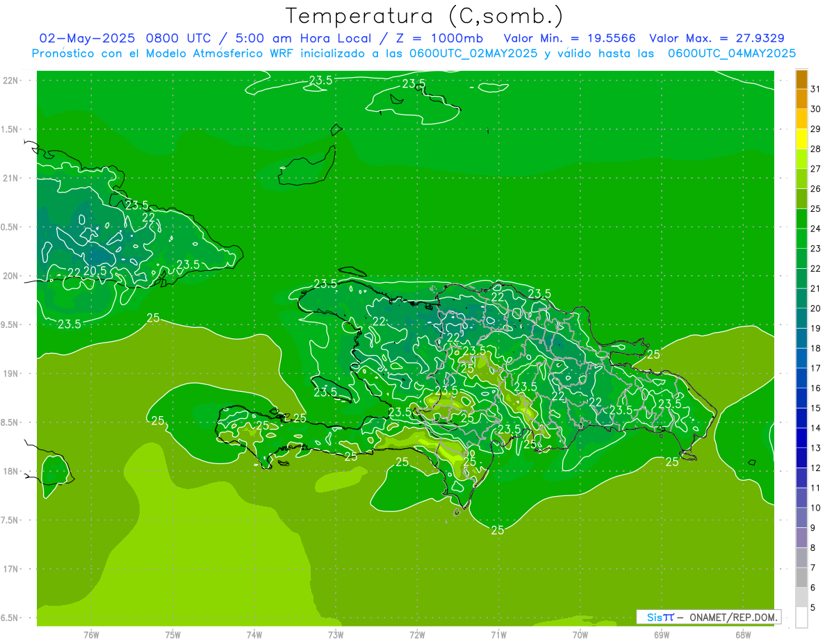This screenshot has height=644, width=834.
Task: Click the "71W" longitude axis label
Action: (x=498, y=634)
